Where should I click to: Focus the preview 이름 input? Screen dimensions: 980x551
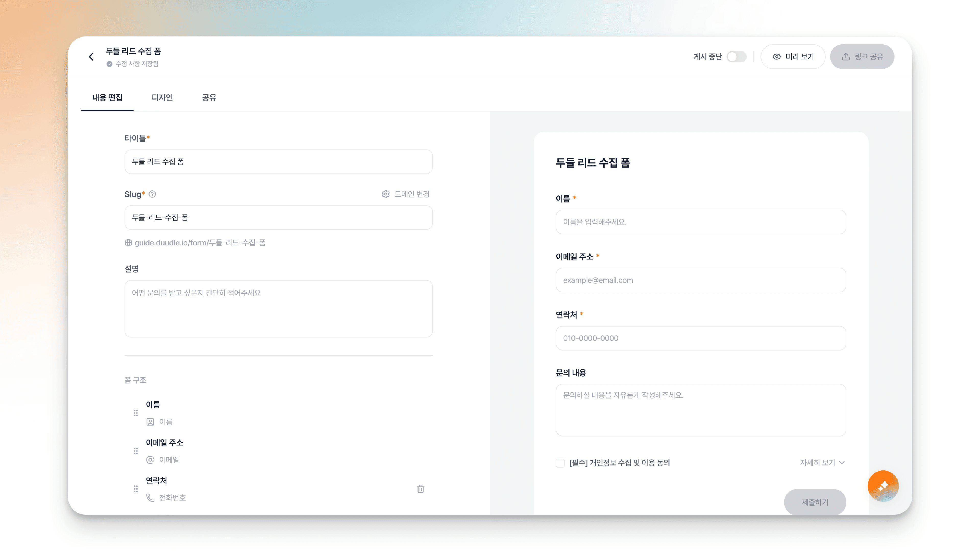pos(701,222)
